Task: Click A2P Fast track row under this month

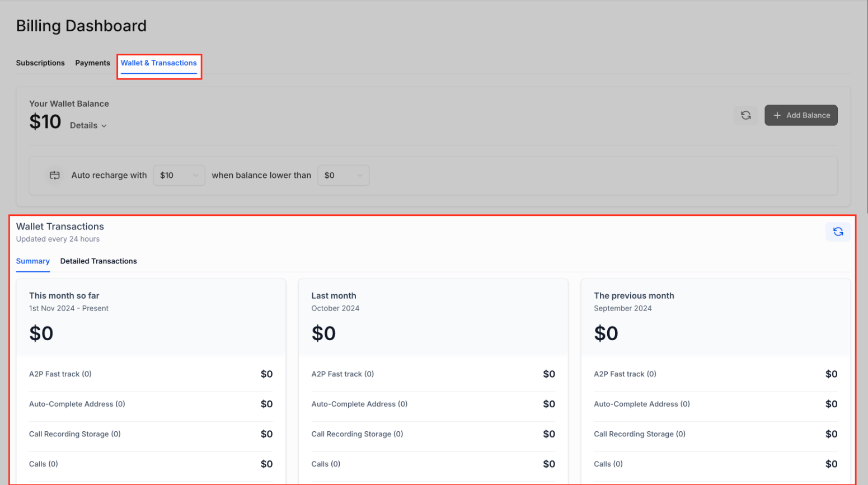Action: click(60, 374)
